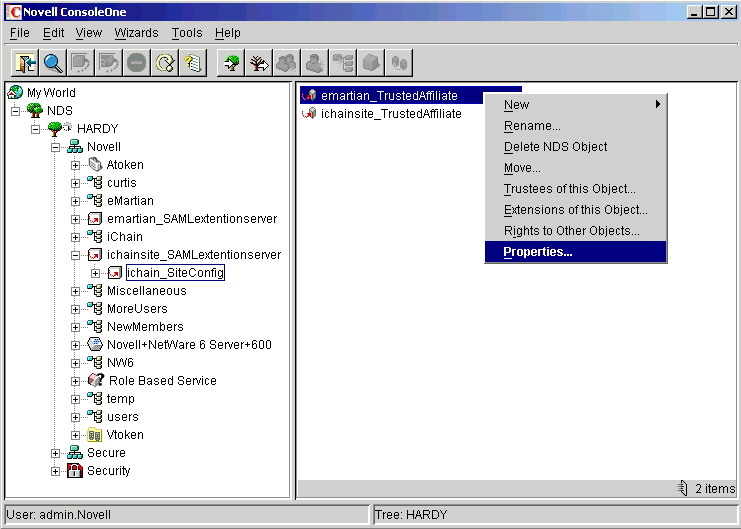Select the NW6 container label
741x529 pixels.
click(x=120, y=363)
